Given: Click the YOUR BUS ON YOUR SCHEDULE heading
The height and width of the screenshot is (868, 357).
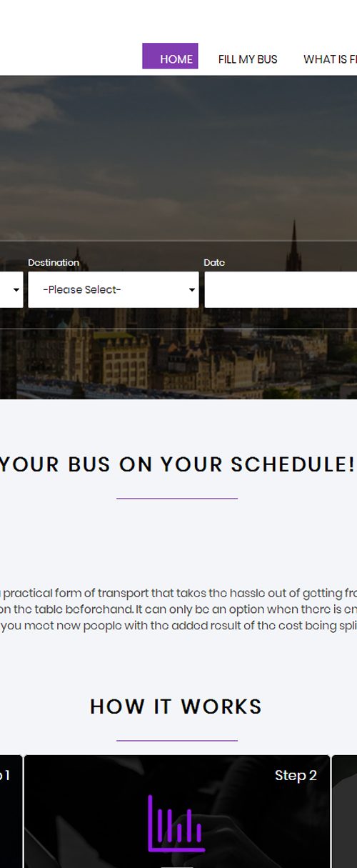Looking at the screenshot, I should pyautogui.click(x=177, y=464).
